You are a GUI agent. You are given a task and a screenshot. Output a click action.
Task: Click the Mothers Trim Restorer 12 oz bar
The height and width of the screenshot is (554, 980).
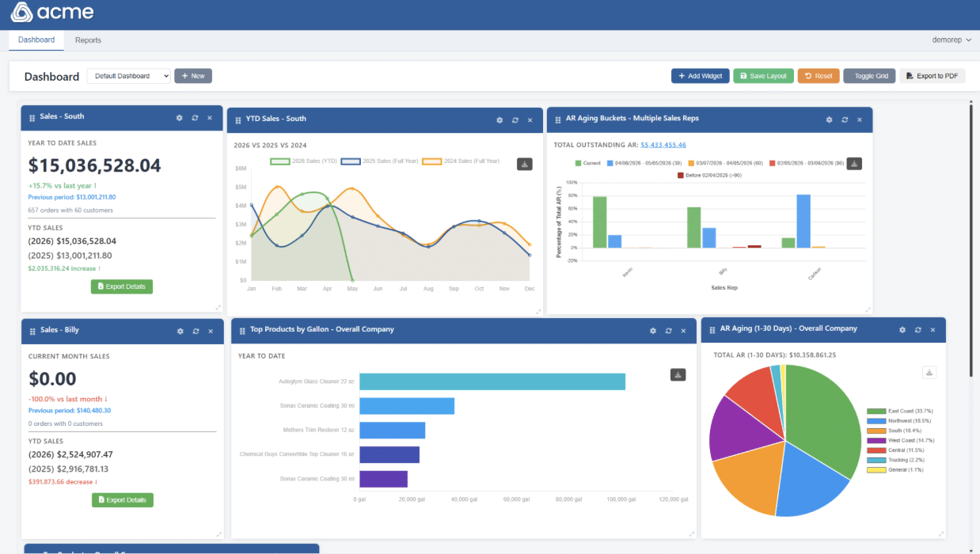coord(393,431)
